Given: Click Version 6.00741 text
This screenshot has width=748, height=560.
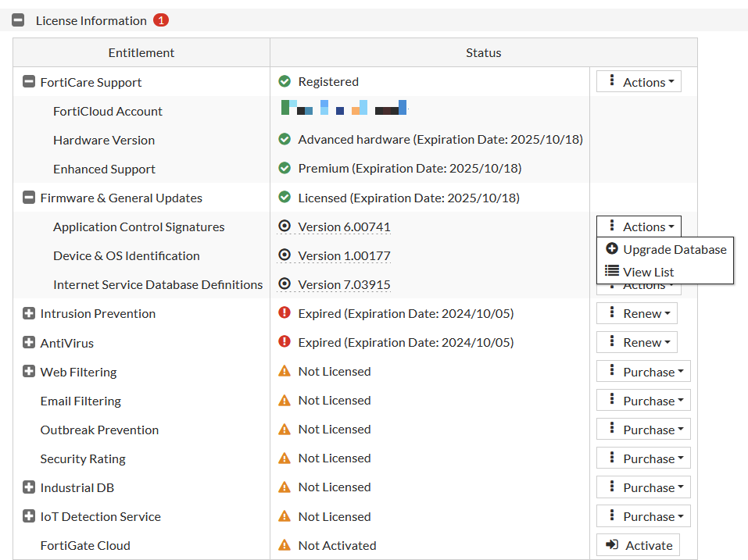Looking at the screenshot, I should [x=344, y=226].
